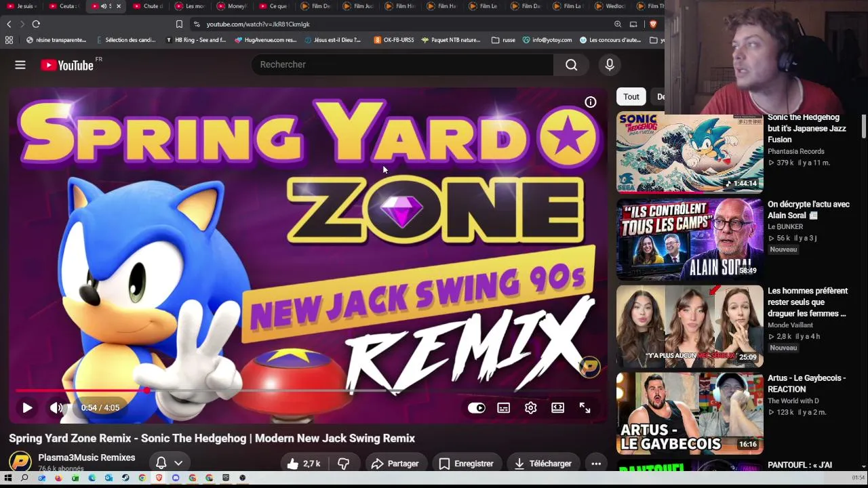Save the video with Enregistrer

[x=466, y=464]
